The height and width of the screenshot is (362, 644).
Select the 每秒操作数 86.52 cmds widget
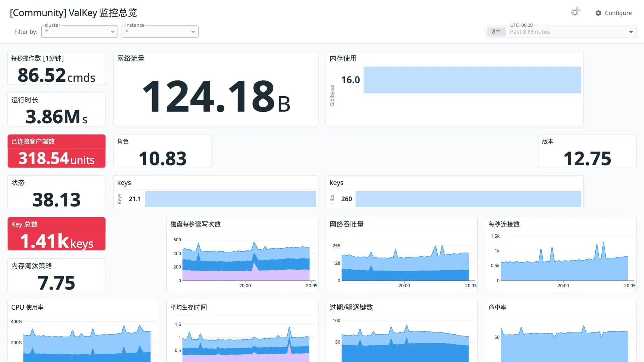click(56, 68)
